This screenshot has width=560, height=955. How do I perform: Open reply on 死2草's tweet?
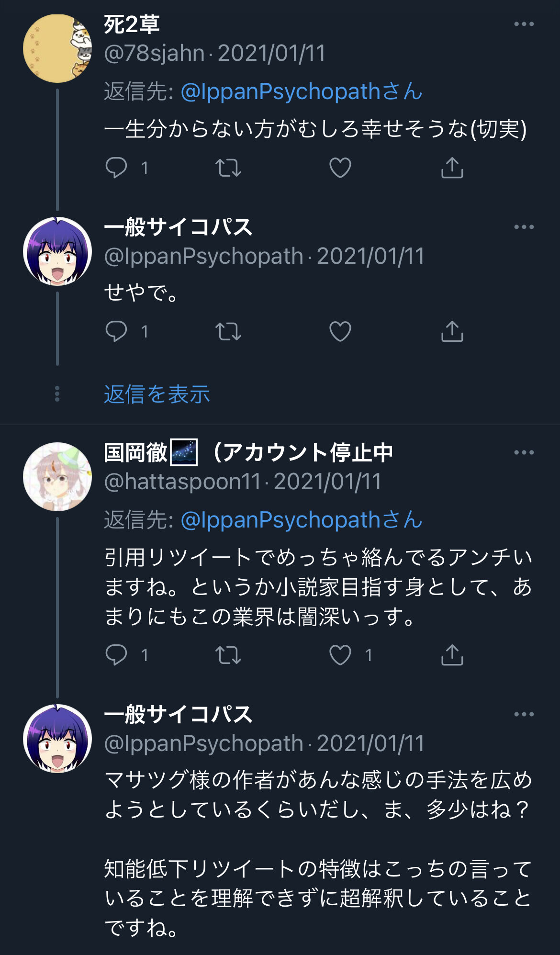(116, 168)
